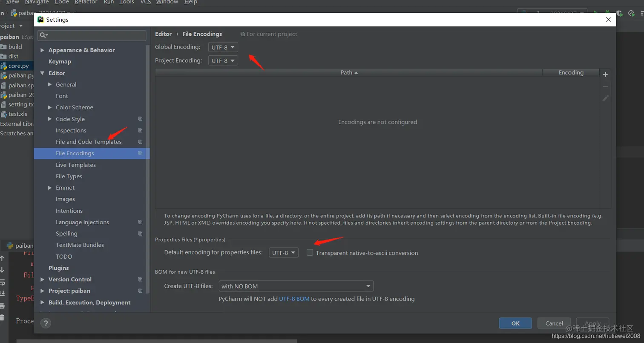Select TODO settings page
The image size is (644, 343).
click(64, 257)
